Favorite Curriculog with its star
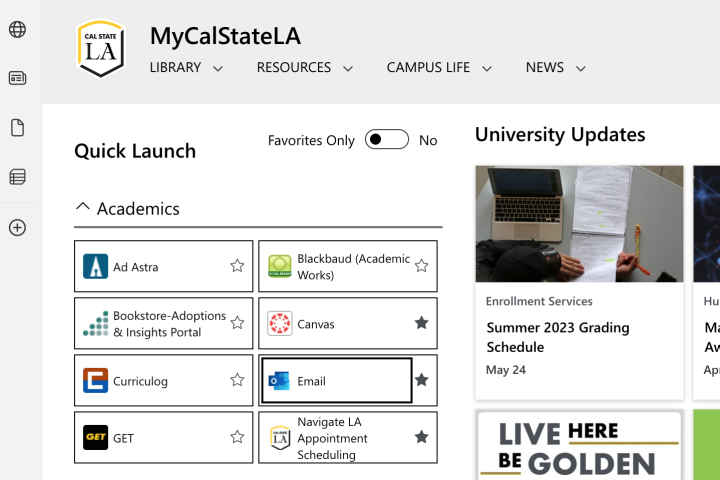The height and width of the screenshot is (480, 720). tap(237, 379)
